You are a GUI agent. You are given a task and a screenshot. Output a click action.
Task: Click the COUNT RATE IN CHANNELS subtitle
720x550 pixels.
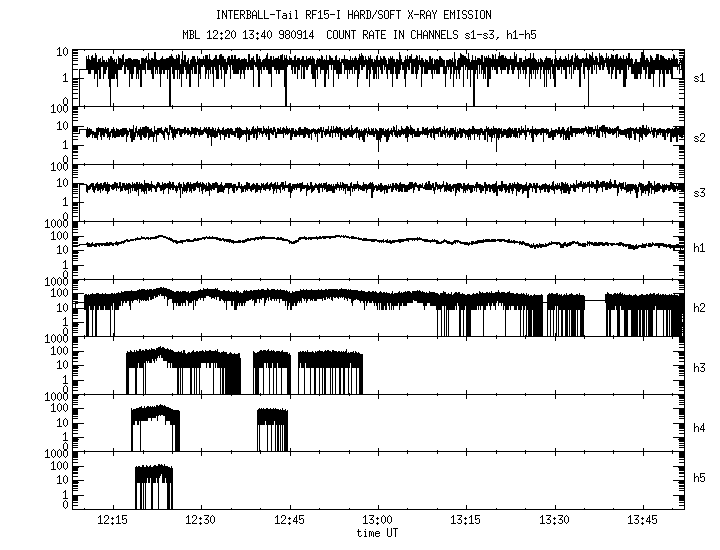440,35
